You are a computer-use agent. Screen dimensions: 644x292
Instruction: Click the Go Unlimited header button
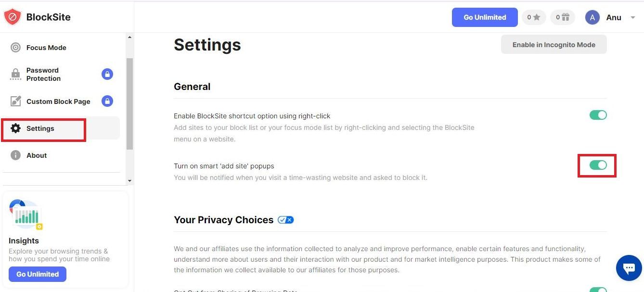pos(484,17)
